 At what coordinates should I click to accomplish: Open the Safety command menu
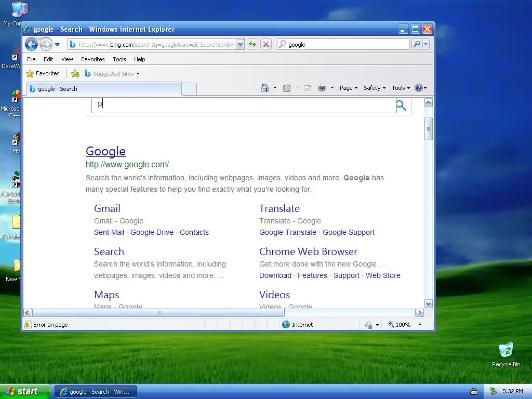[375, 88]
